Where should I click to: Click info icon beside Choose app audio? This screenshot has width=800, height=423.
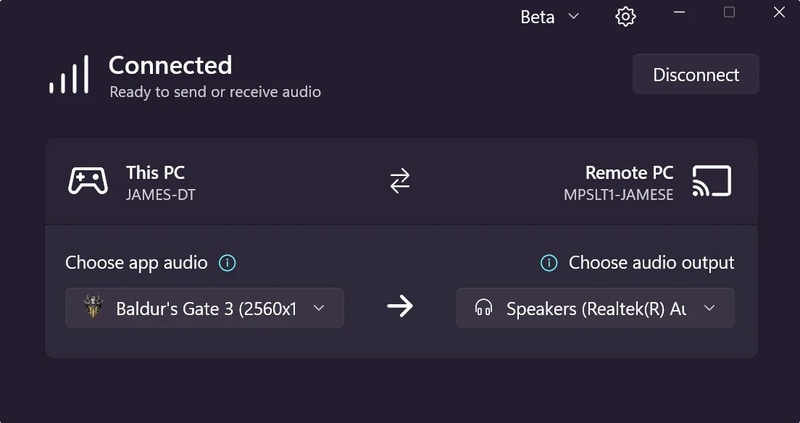coord(228,263)
